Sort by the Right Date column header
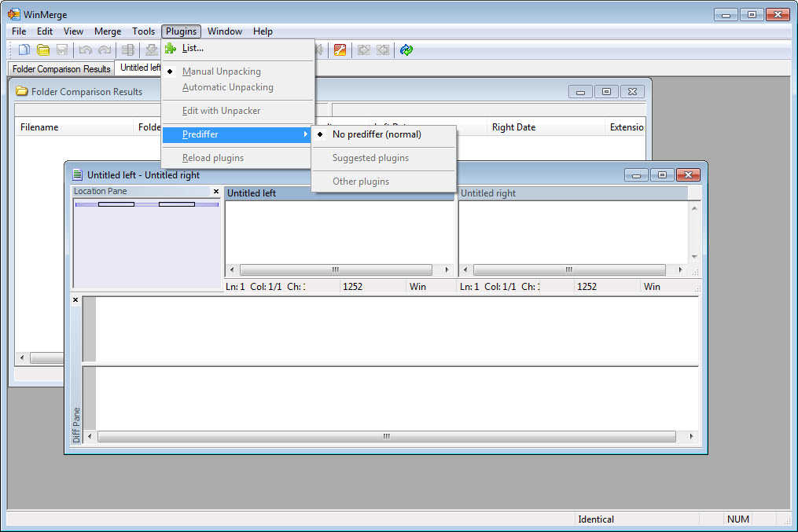The height and width of the screenshot is (532, 798). click(546, 127)
